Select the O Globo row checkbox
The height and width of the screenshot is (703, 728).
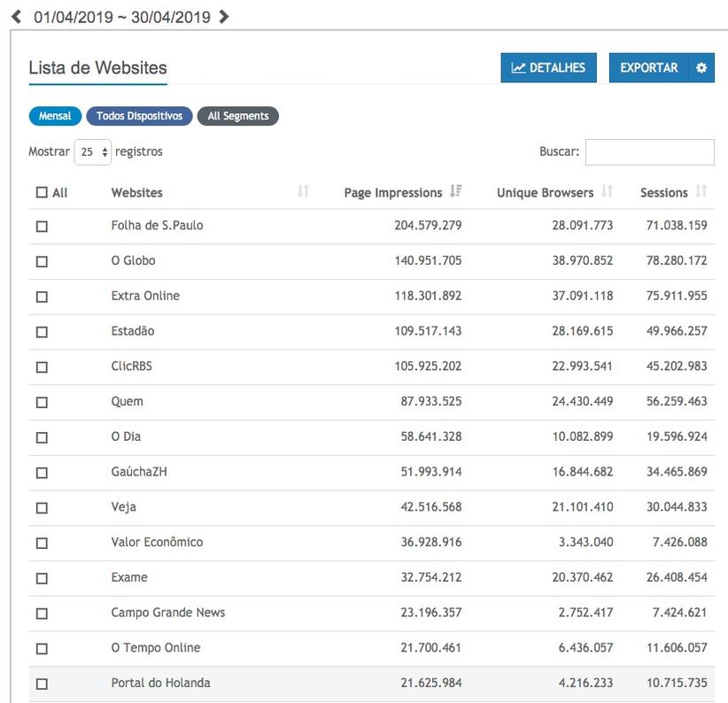[42, 262]
